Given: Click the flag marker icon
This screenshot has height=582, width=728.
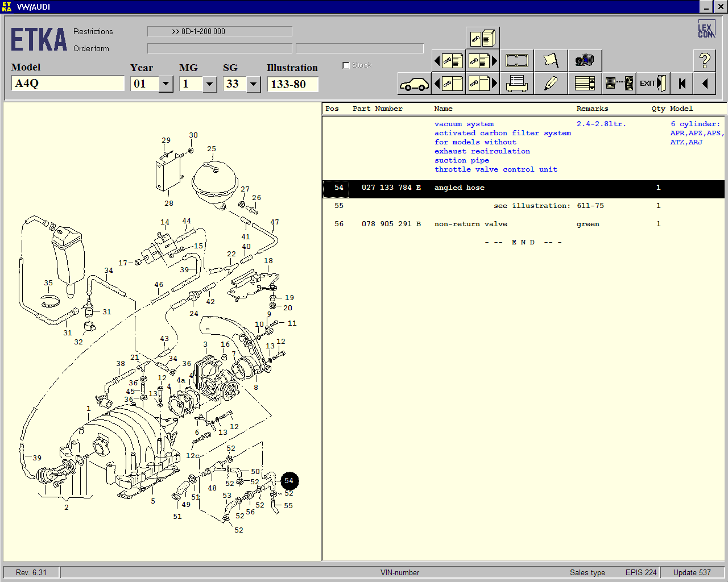Looking at the screenshot, I should coord(551,60).
